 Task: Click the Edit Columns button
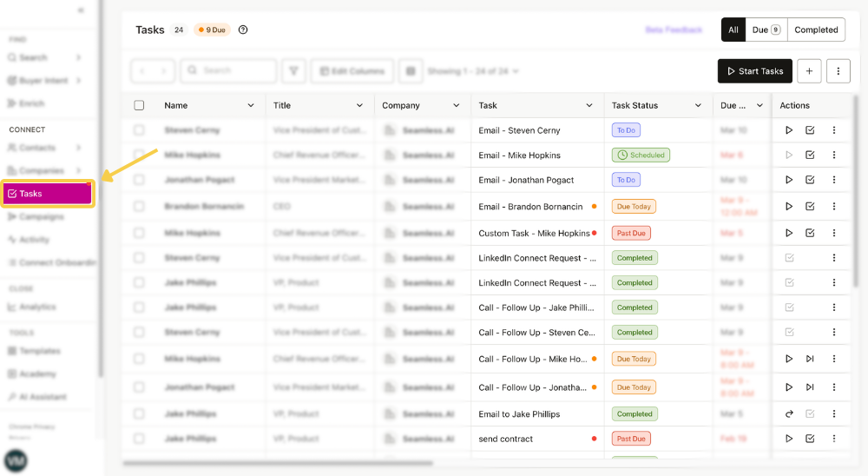click(x=352, y=71)
